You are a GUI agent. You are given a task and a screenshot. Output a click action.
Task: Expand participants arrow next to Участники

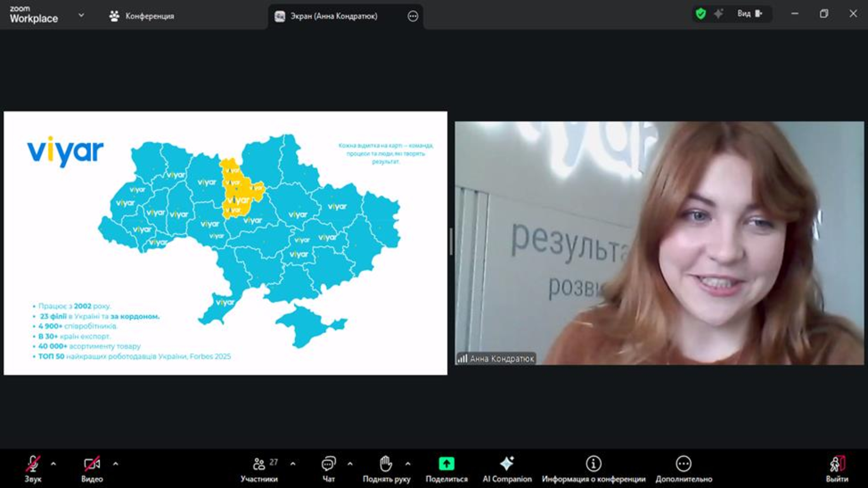(x=293, y=464)
